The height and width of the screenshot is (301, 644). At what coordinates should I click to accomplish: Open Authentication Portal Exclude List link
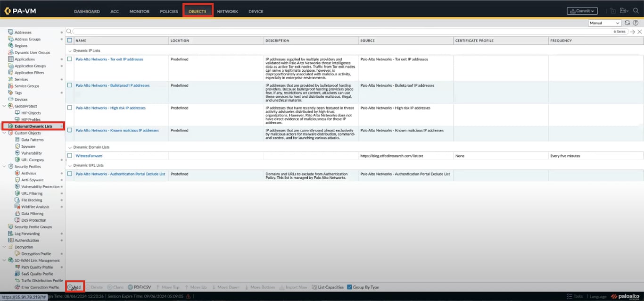tap(121, 174)
